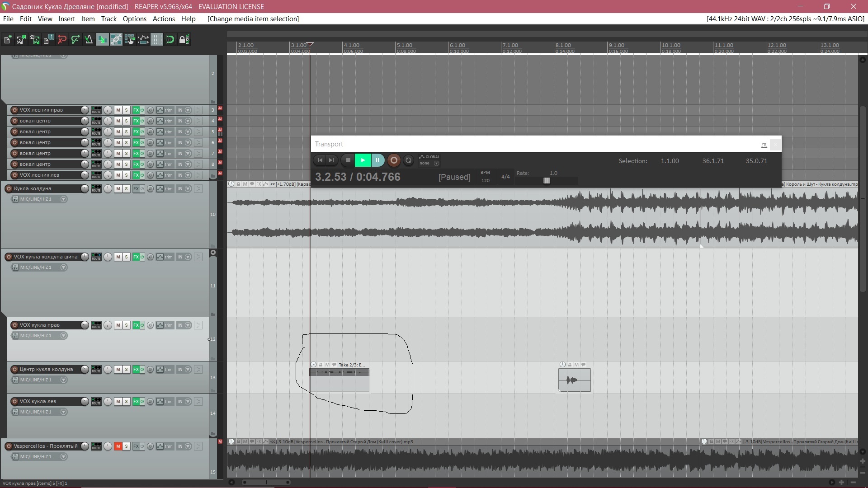Click the red Undo arrow icon
The width and height of the screenshot is (868, 488).
coord(62,40)
